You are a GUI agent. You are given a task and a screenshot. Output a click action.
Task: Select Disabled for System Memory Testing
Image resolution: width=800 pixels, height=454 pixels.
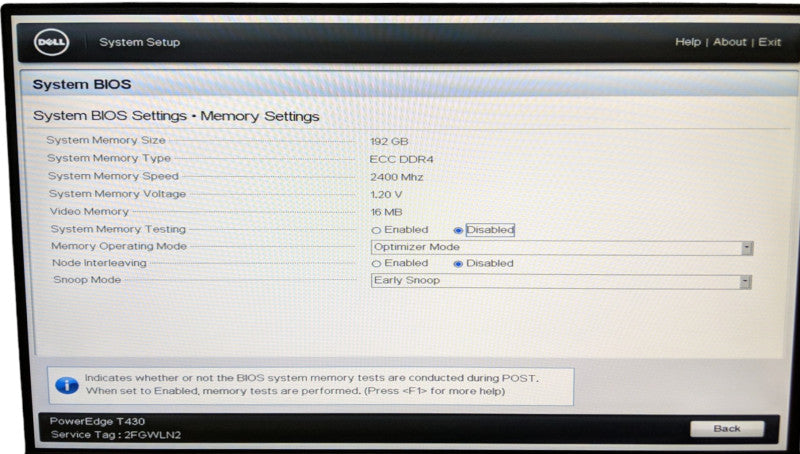click(458, 231)
